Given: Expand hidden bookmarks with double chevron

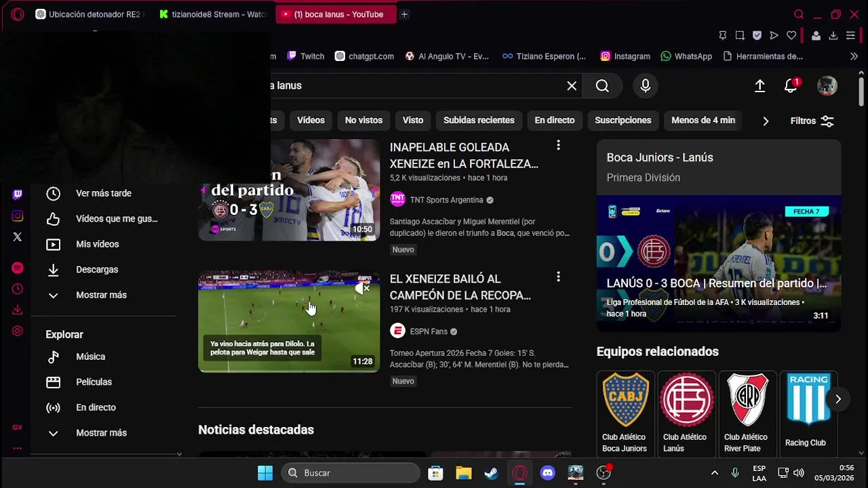Looking at the screenshot, I should click(854, 56).
